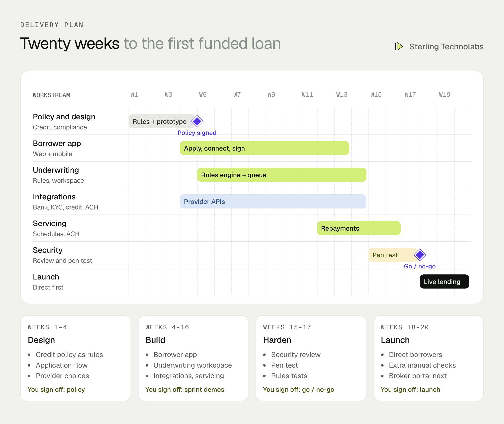Click the W1 week header

[x=134, y=95]
